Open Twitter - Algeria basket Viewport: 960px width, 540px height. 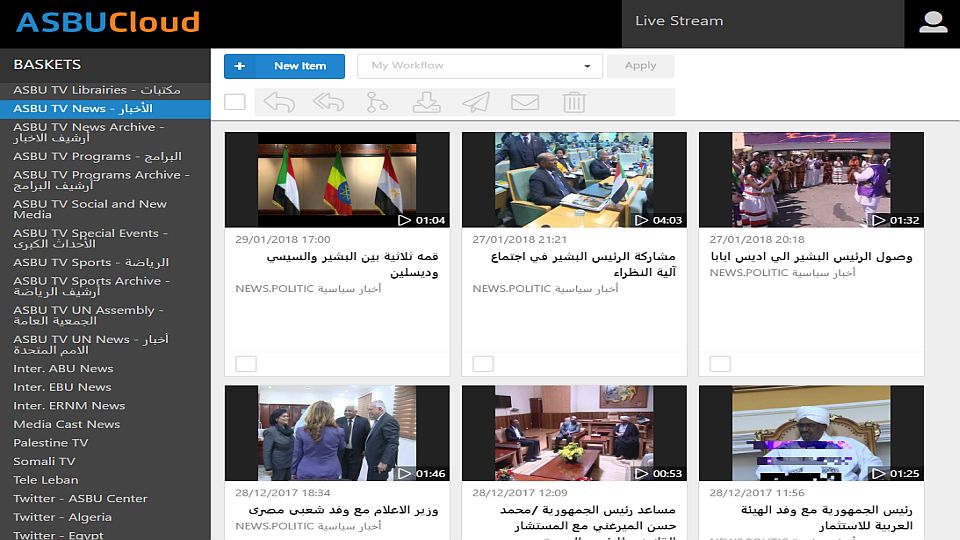105,517
